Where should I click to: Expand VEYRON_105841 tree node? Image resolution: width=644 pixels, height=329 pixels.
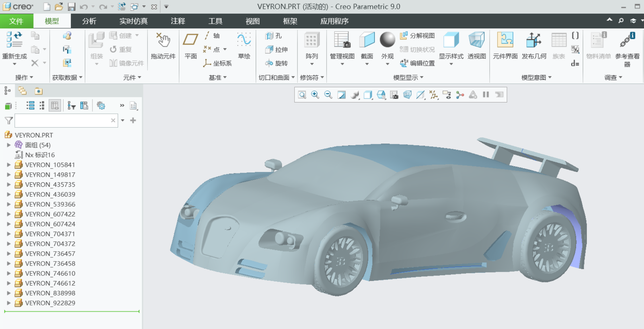click(9, 165)
